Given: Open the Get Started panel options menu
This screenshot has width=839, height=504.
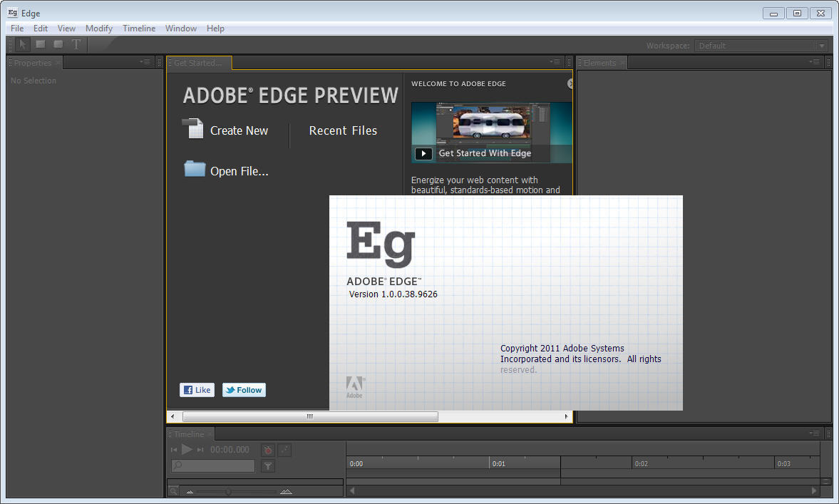Looking at the screenshot, I should pyautogui.click(x=555, y=62).
